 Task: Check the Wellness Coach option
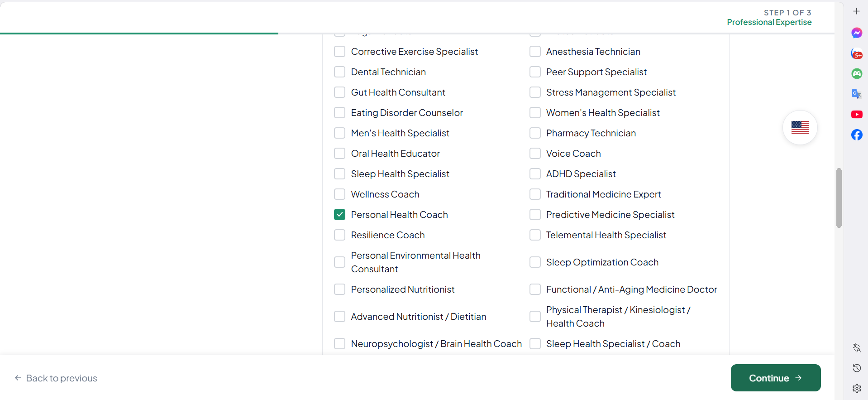(340, 194)
